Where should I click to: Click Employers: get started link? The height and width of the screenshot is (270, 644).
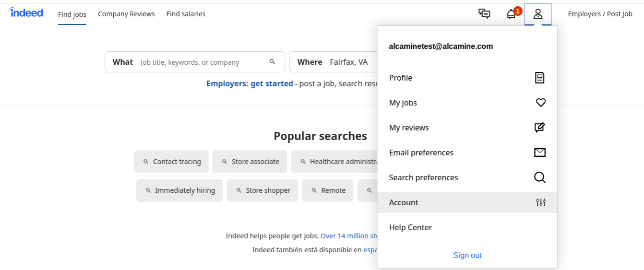pyautogui.click(x=250, y=83)
